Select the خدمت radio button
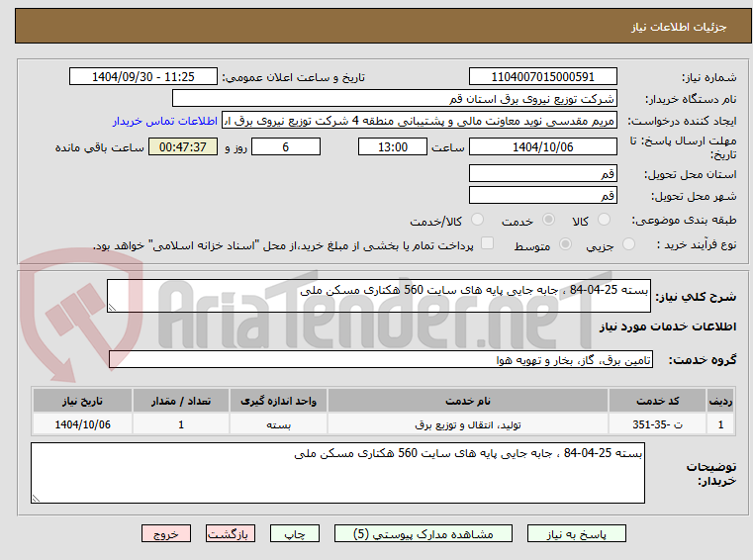The height and width of the screenshot is (560, 753). click(548, 220)
